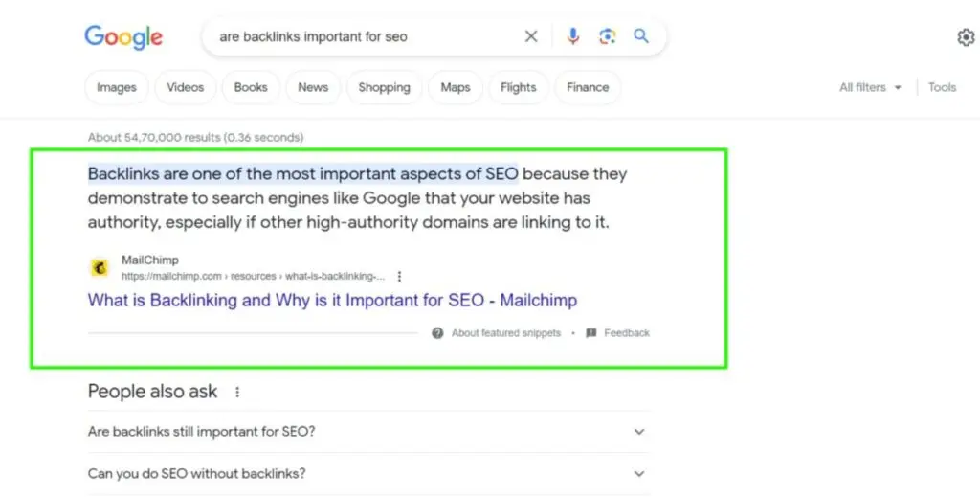This screenshot has height=497, width=980.
Task: Click the question mark about snippets icon
Action: pyautogui.click(x=437, y=333)
